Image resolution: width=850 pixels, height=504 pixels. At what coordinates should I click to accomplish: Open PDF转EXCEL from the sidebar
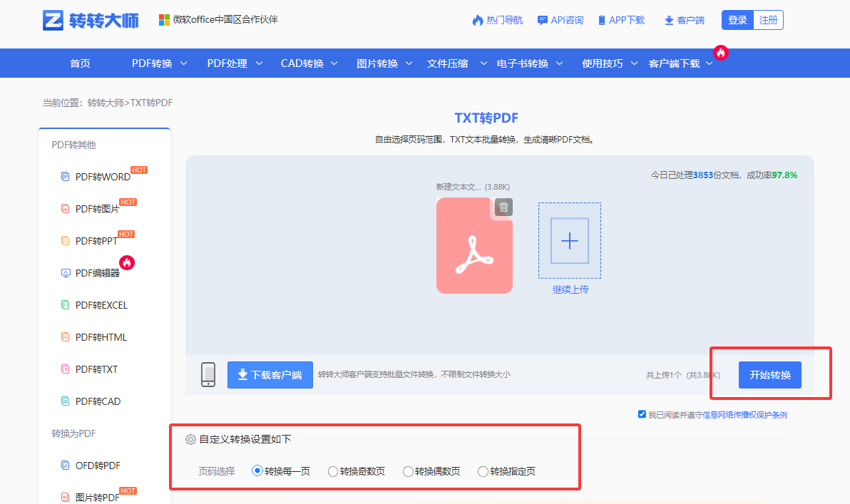tap(101, 305)
